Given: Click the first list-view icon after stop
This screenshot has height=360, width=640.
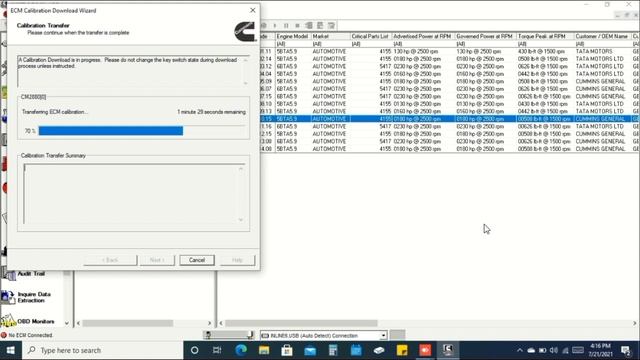Looking at the screenshot, I should (x=309, y=25).
